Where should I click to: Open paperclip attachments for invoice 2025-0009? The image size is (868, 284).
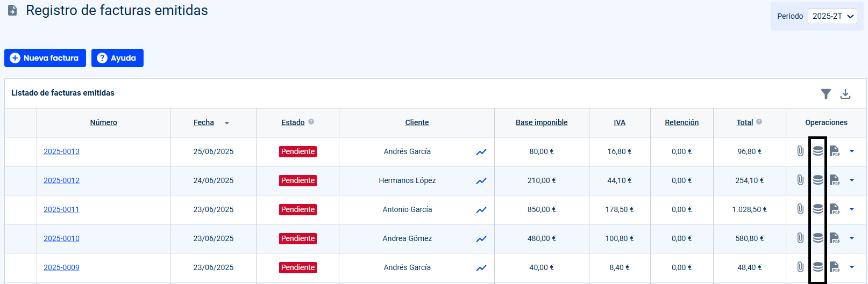pos(800,267)
